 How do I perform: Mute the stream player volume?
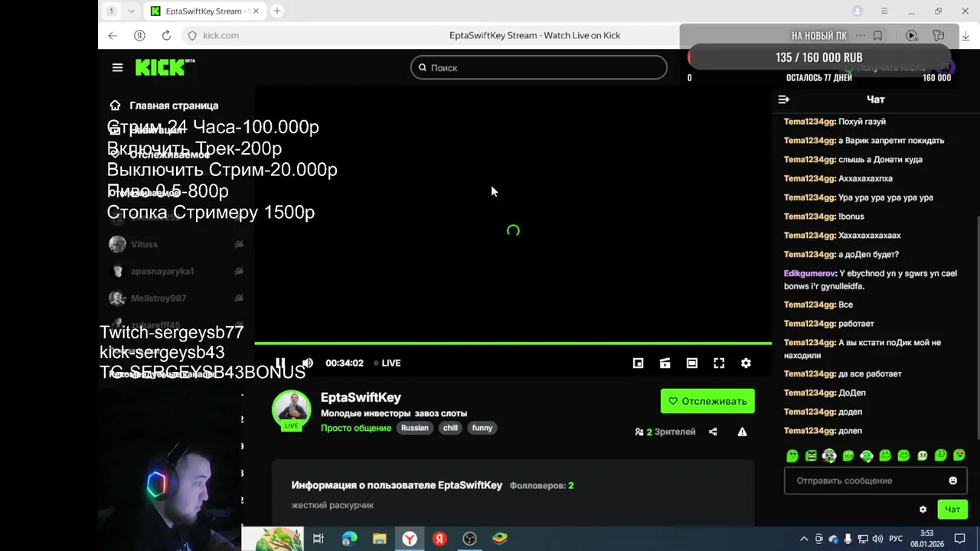pyautogui.click(x=307, y=363)
